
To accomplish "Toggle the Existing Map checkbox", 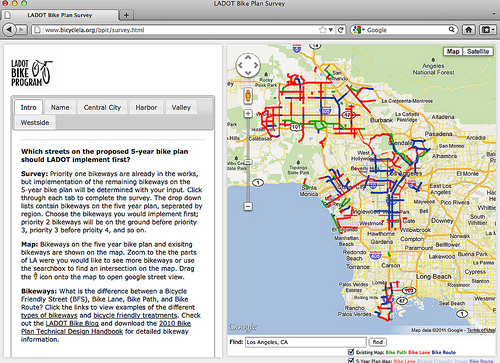I will click(351, 352).
